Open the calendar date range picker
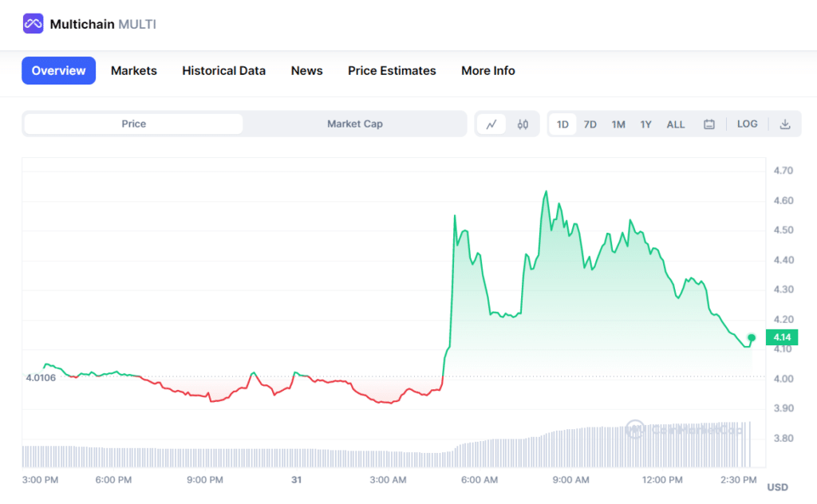 (708, 124)
